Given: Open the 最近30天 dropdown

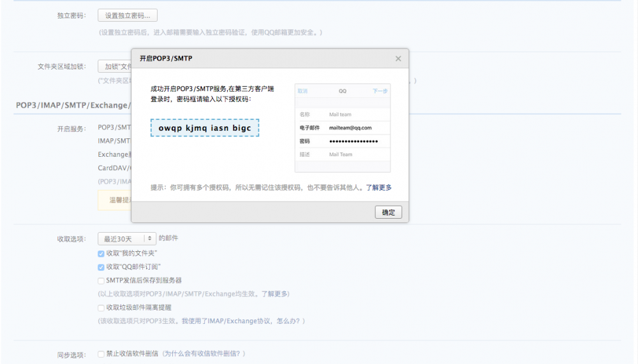Looking at the screenshot, I should pyautogui.click(x=127, y=238).
